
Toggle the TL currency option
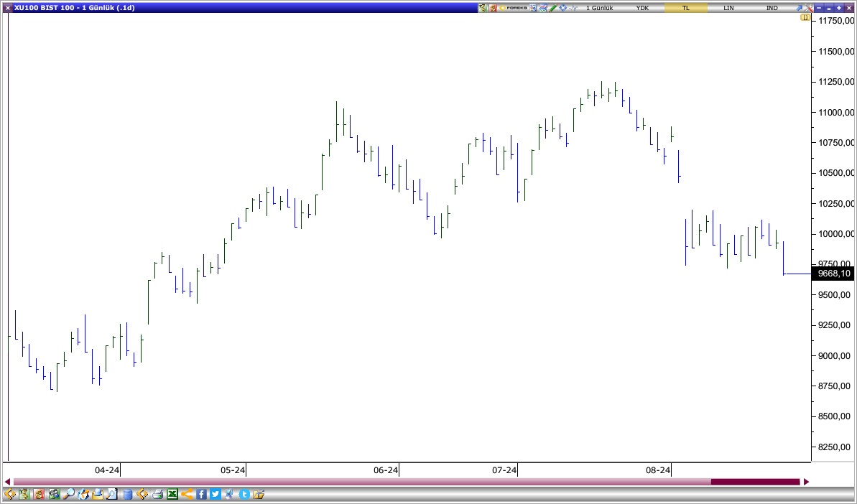tap(685, 7)
